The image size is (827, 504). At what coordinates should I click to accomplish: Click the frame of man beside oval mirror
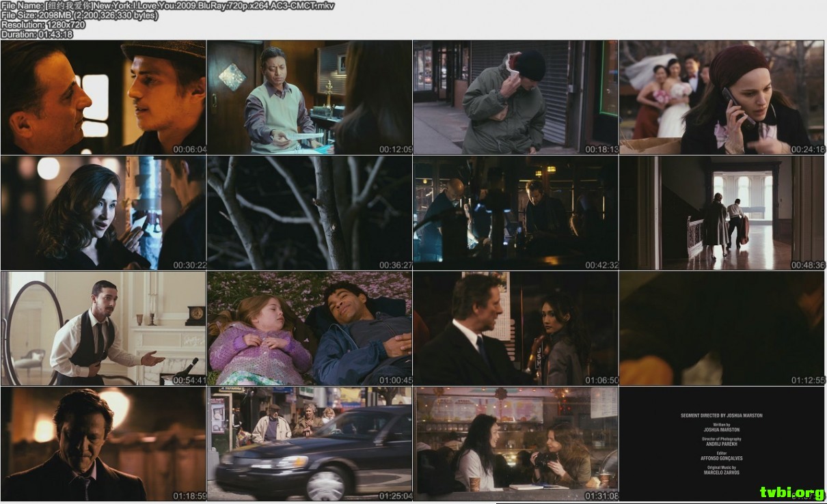click(103, 328)
